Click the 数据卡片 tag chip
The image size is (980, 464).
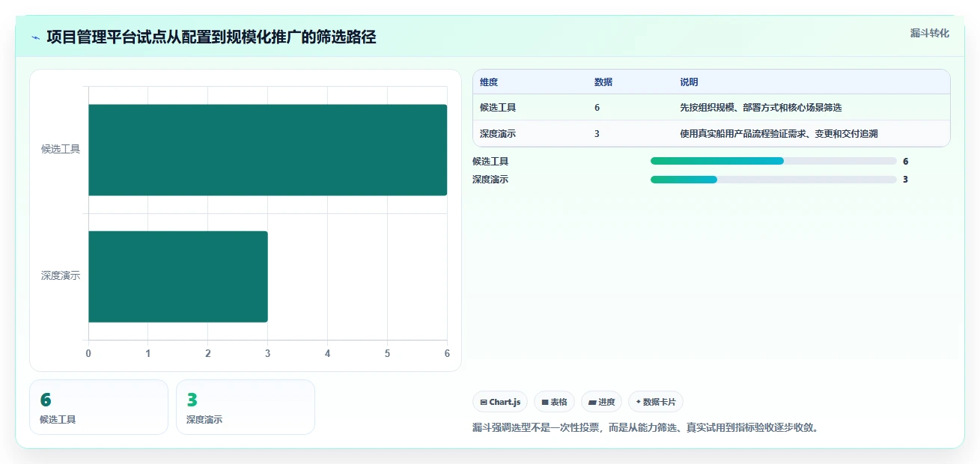[656, 402]
